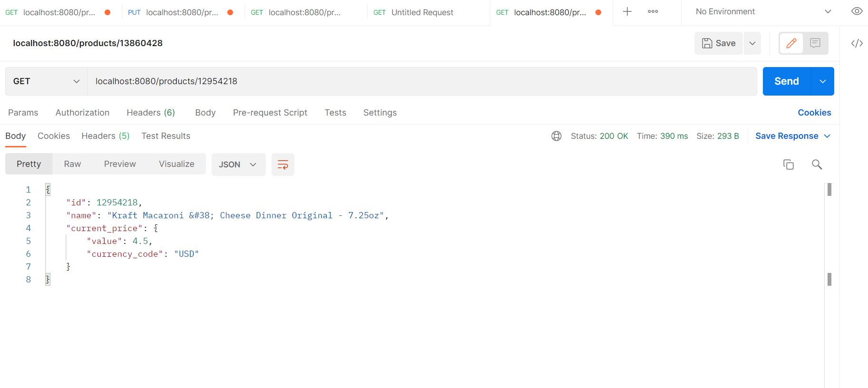The image size is (868, 388).
Task: Toggle line wrap in the response viewer
Action: 283,165
